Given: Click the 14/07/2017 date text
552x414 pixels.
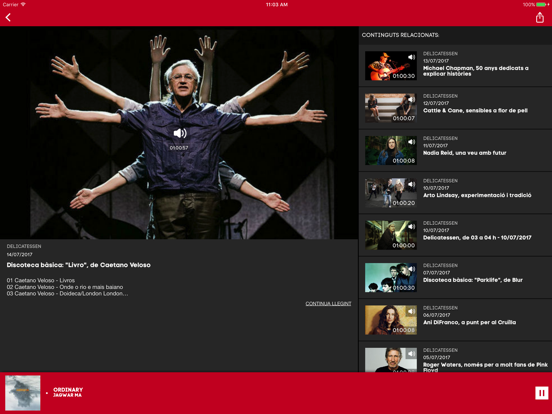Looking at the screenshot, I should [x=19, y=254].
